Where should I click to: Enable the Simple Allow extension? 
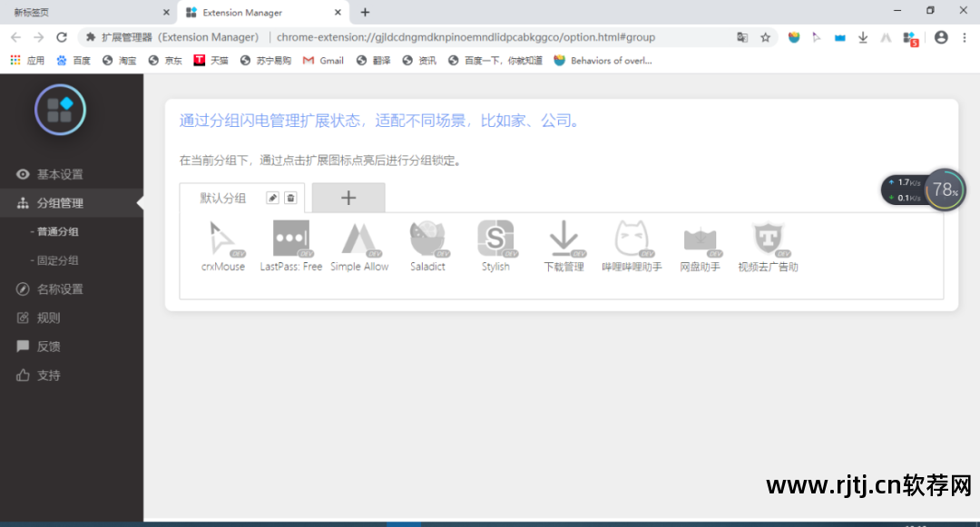(x=359, y=239)
